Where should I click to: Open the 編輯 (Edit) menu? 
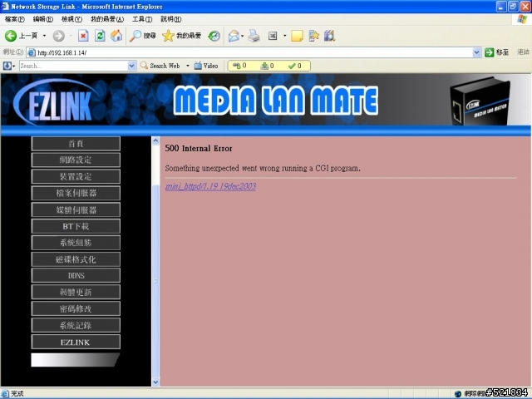point(42,19)
